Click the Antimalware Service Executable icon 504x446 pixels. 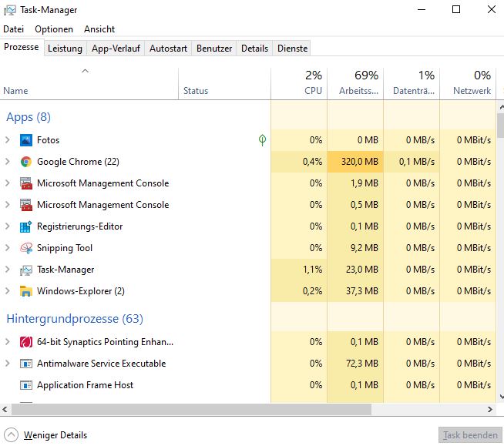25,364
